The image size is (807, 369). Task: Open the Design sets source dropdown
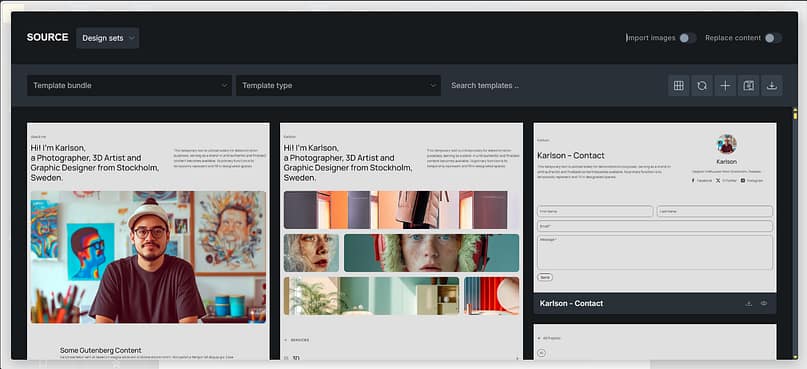click(x=108, y=38)
